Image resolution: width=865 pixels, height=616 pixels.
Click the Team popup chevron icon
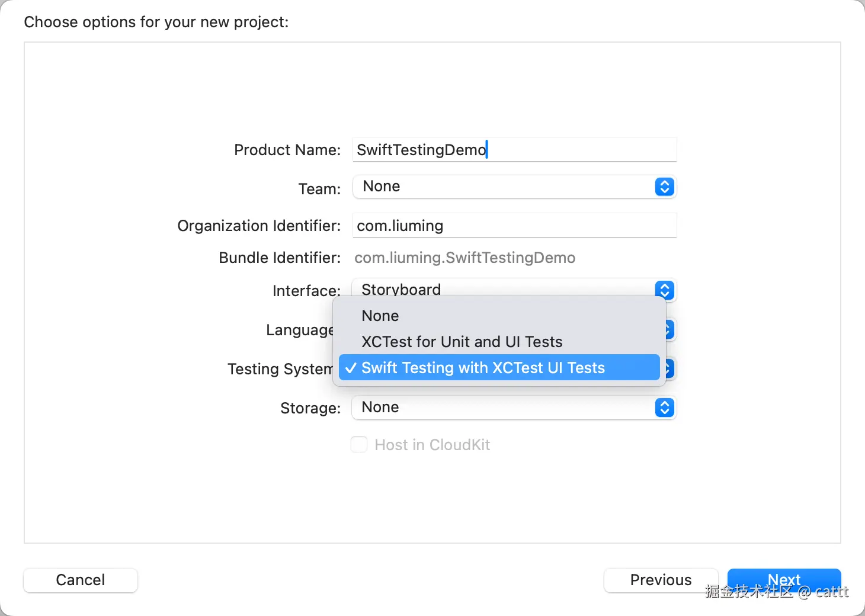pos(664,187)
